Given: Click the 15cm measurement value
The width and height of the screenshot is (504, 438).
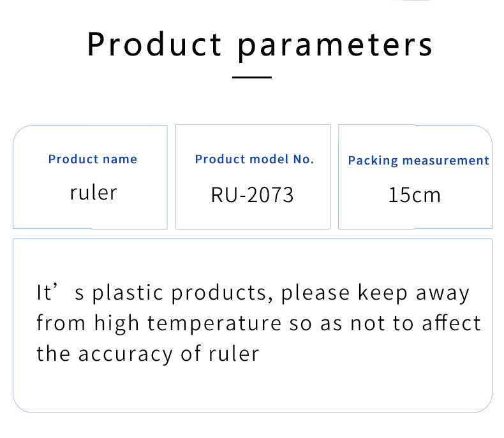Looking at the screenshot, I should pos(415,194).
